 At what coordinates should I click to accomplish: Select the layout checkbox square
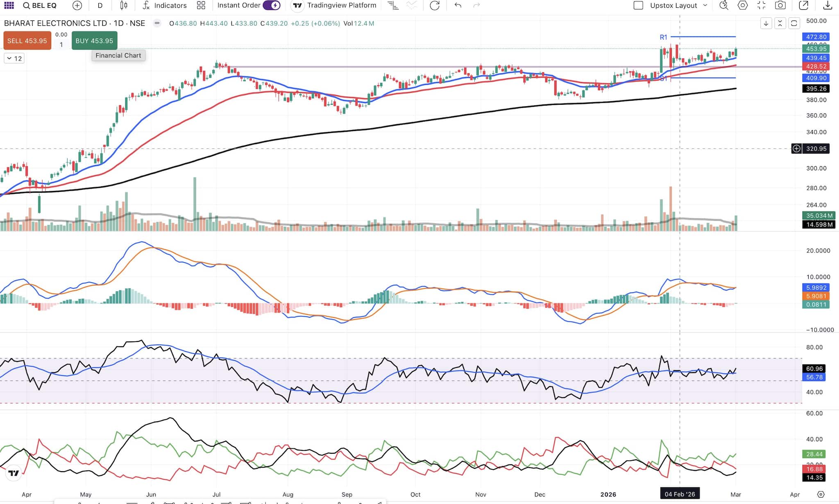638,5
